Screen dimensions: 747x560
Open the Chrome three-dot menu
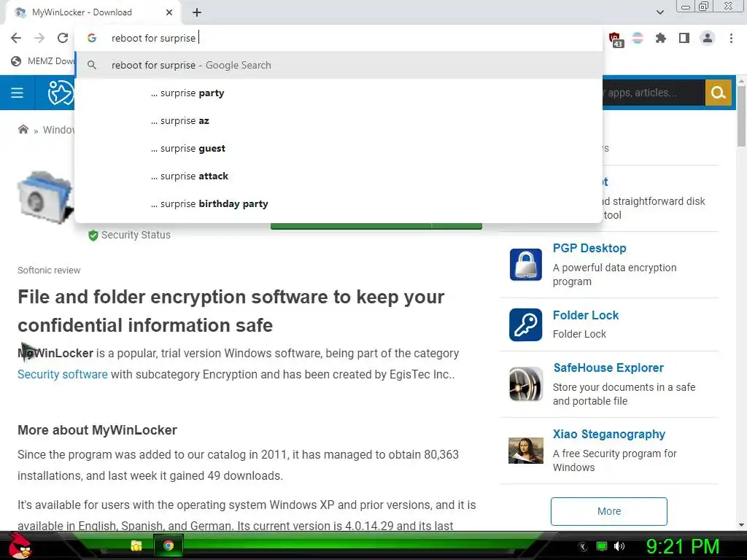731,38
